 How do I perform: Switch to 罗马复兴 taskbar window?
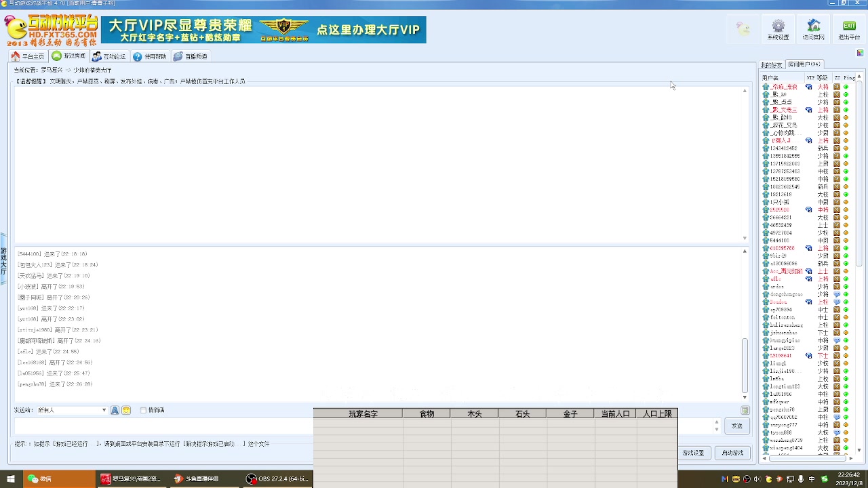[132, 479]
